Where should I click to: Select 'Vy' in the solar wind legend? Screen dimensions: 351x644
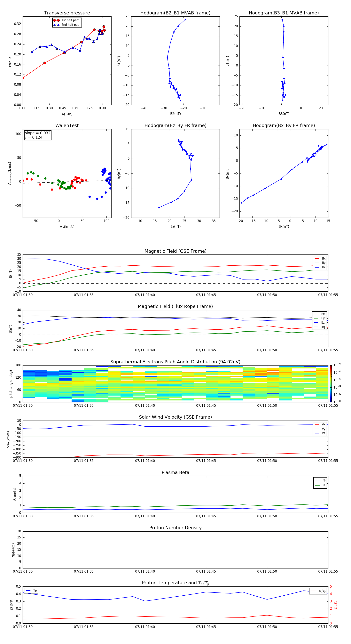[320, 429]
